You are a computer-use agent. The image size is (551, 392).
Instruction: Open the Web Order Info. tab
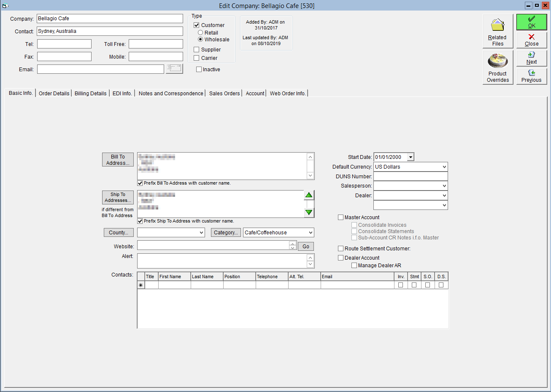[288, 94]
